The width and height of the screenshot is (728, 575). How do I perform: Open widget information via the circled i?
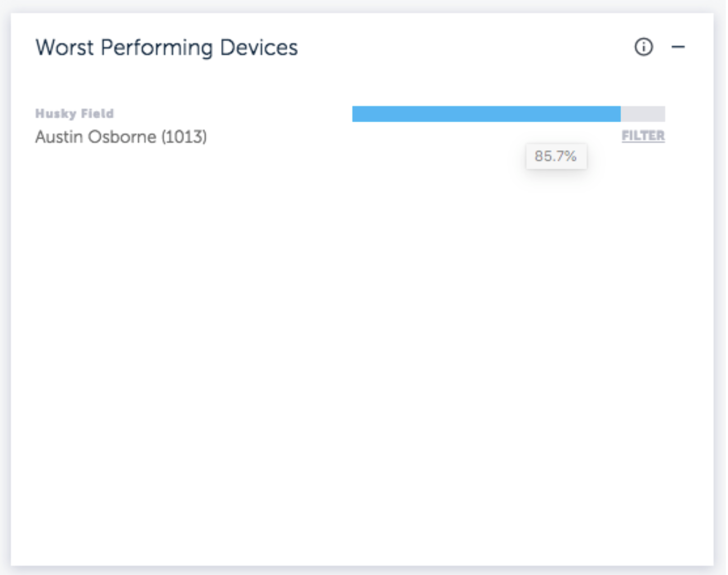[x=643, y=47]
